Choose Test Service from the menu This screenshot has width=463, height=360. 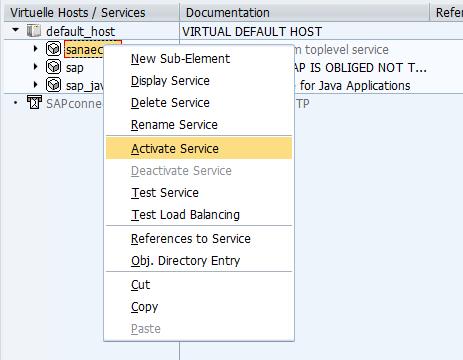(x=199, y=193)
